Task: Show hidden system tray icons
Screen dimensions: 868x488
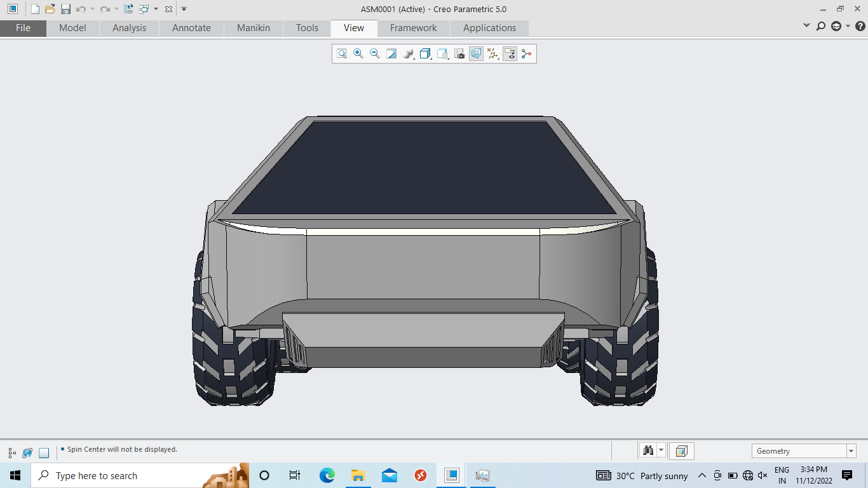Action: click(x=702, y=475)
